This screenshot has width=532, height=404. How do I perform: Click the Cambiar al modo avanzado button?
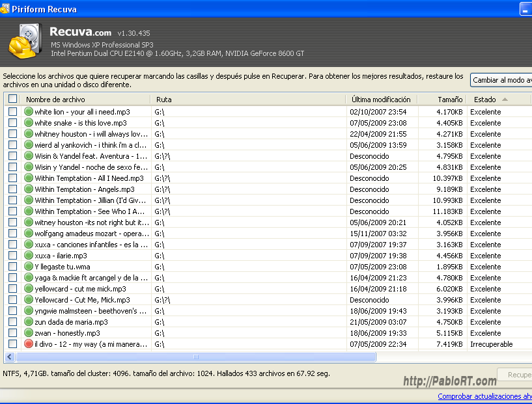pyautogui.click(x=501, y=80)
